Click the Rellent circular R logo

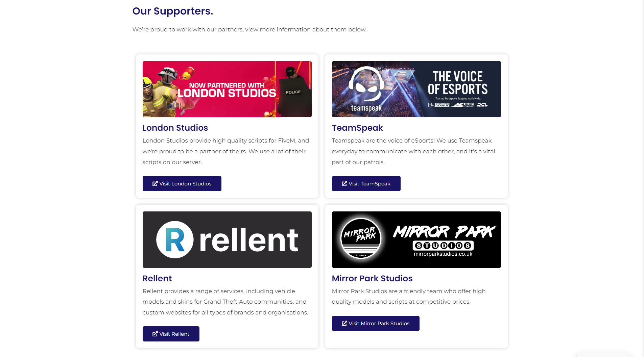click(x=175, y=240)
